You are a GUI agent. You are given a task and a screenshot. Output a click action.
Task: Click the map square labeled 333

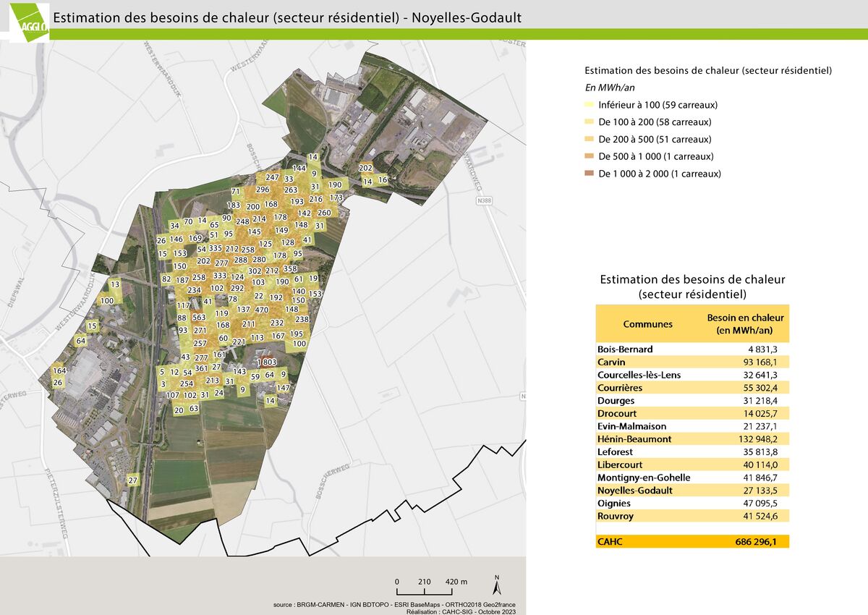pyautogui.click(x=220, y=276)
